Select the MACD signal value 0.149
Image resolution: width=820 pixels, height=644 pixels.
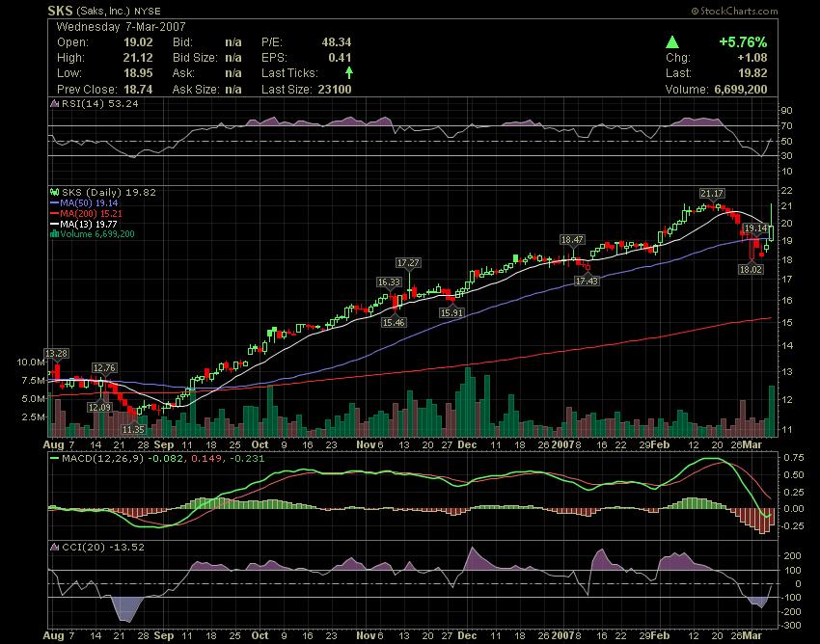[206, 458]
